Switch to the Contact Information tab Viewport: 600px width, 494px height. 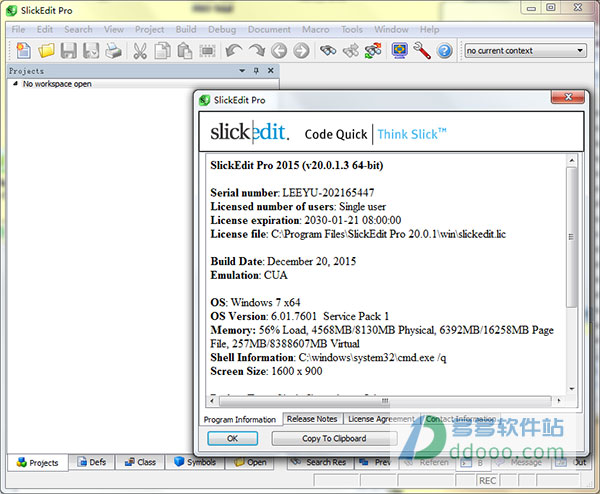tap(461, 419)
